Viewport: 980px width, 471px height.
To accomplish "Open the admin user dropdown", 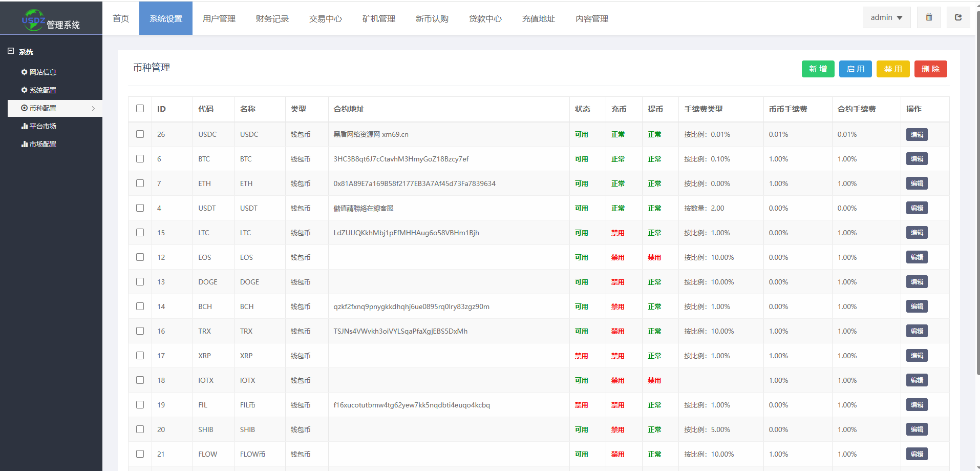I will [x=886, y=17].
